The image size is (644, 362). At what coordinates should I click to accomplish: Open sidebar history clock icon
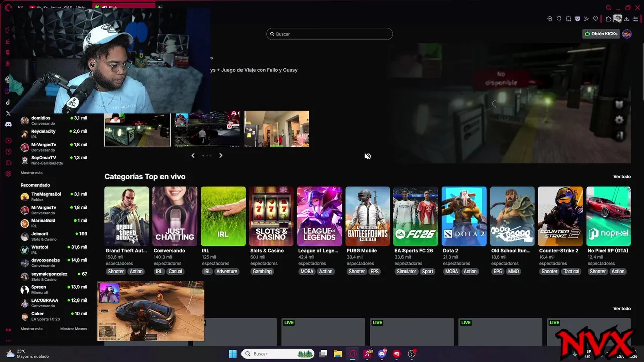click(x=8, y=152)
